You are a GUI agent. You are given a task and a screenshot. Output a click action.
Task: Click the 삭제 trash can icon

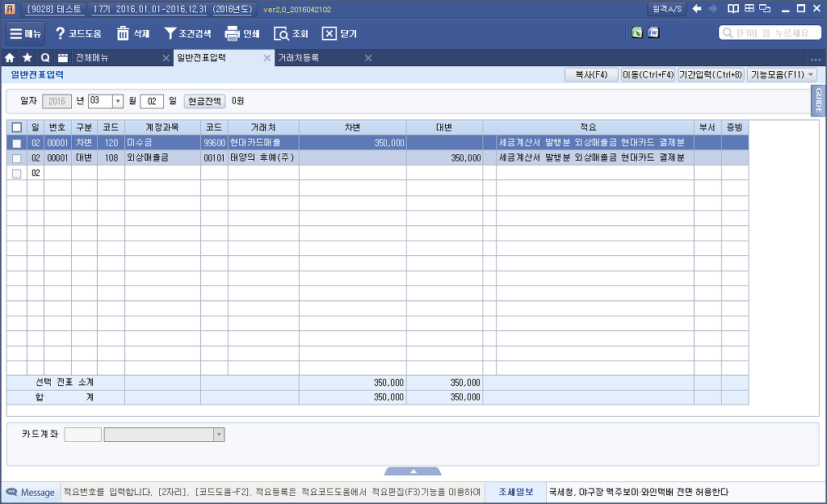123,34
